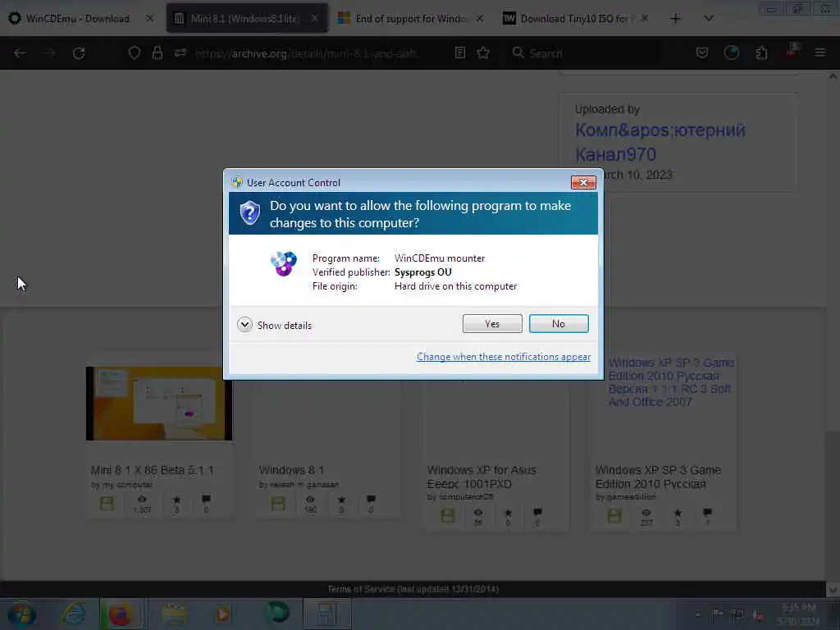Click the active taskbar window button
840x630 pixels.
327,614
